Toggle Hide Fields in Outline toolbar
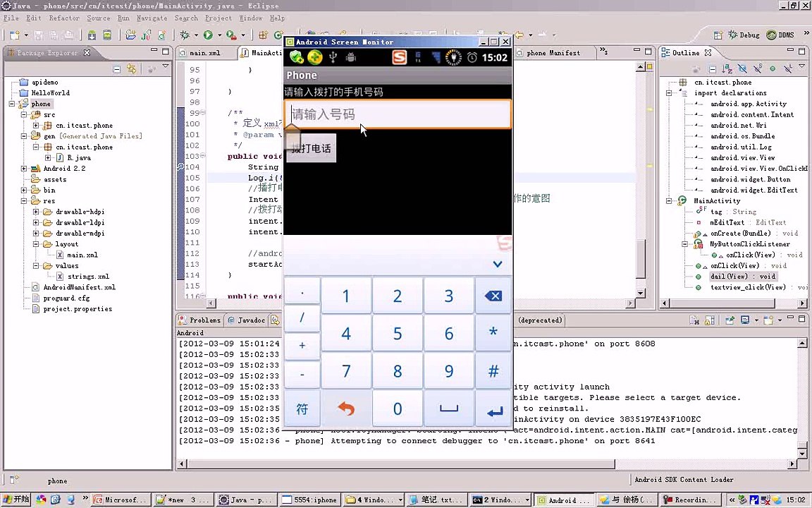The height and width of the screenshot is (508, 812). (742, 69)
